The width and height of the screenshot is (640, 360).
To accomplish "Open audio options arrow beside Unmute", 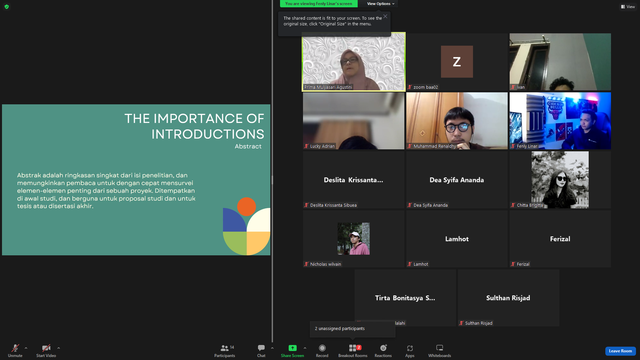I will click(x=26, y=348).
